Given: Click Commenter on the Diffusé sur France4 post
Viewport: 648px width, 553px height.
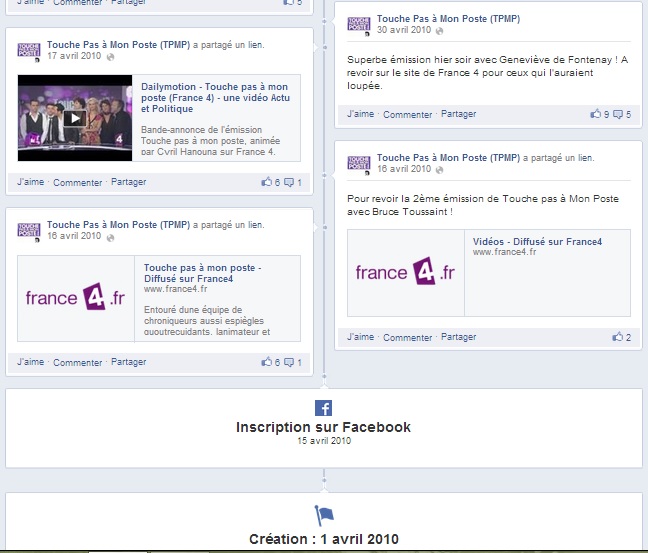Looking at the screenshot, I should pyautogui.click(x=78, y=362).
